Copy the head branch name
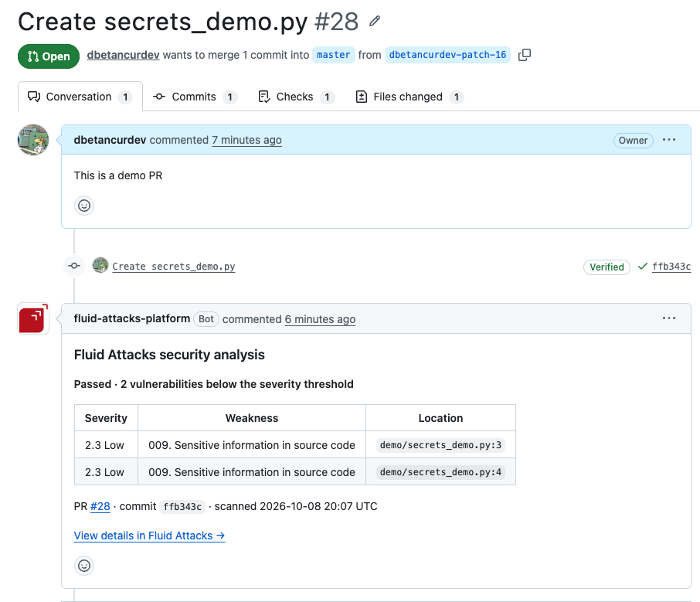This screenshot has width=700, height=602. [x=525, y=55]
